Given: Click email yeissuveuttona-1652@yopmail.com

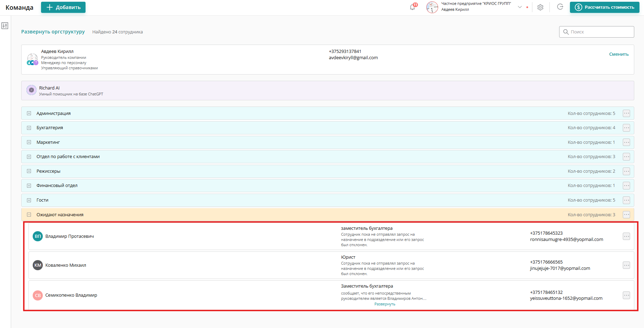Looking at the screenshot, I should (x=566, y=298).
